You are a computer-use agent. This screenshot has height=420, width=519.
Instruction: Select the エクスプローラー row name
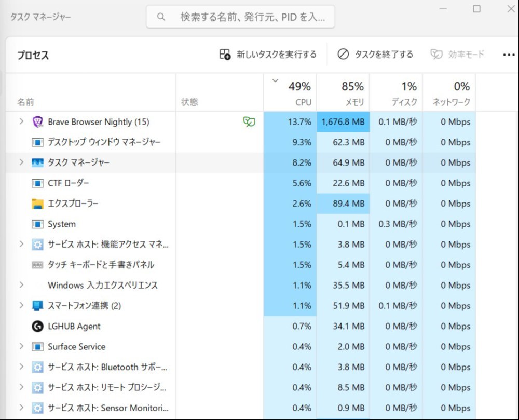73,204
